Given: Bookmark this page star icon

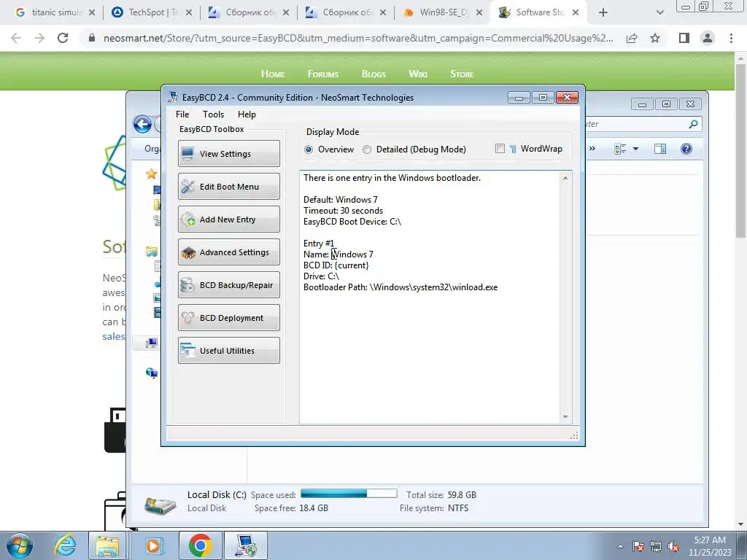Looking at the screenshot, I should coord(655,38).
